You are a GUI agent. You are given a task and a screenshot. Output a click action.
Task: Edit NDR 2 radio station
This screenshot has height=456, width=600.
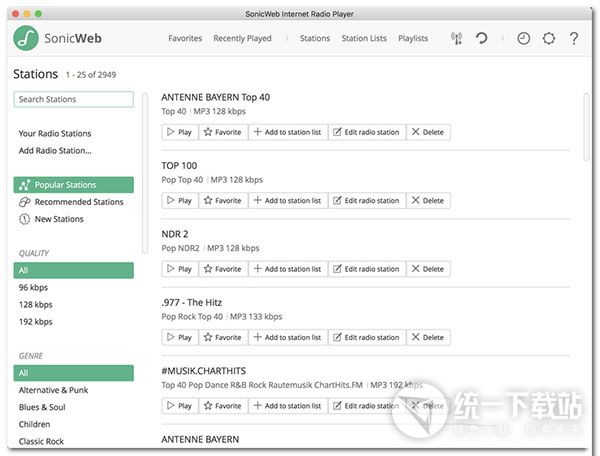[367, 269]
